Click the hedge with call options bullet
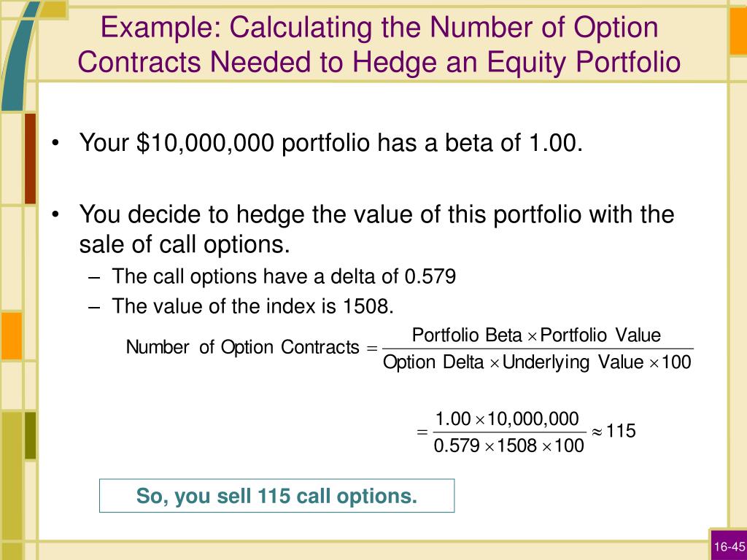 (x=376, y=229)
